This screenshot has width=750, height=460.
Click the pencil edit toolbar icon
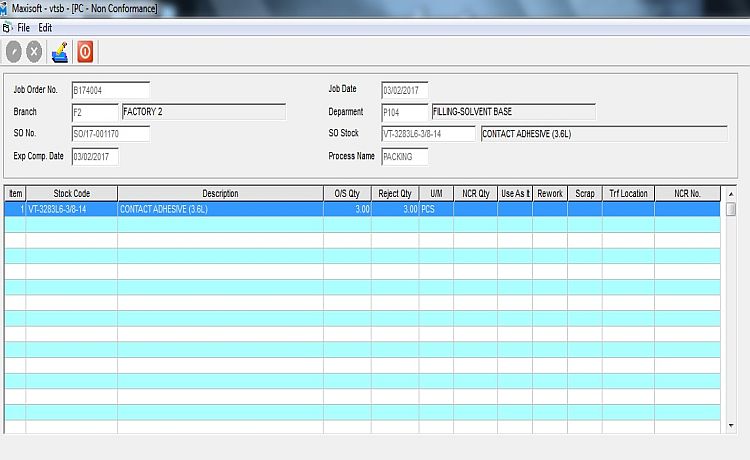coord(60,52)
